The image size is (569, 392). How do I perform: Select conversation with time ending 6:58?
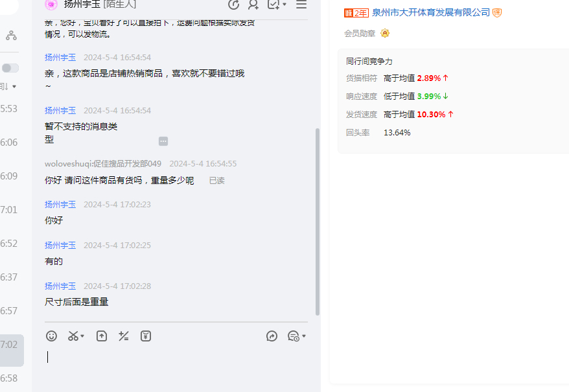click(x=8, y=378)
